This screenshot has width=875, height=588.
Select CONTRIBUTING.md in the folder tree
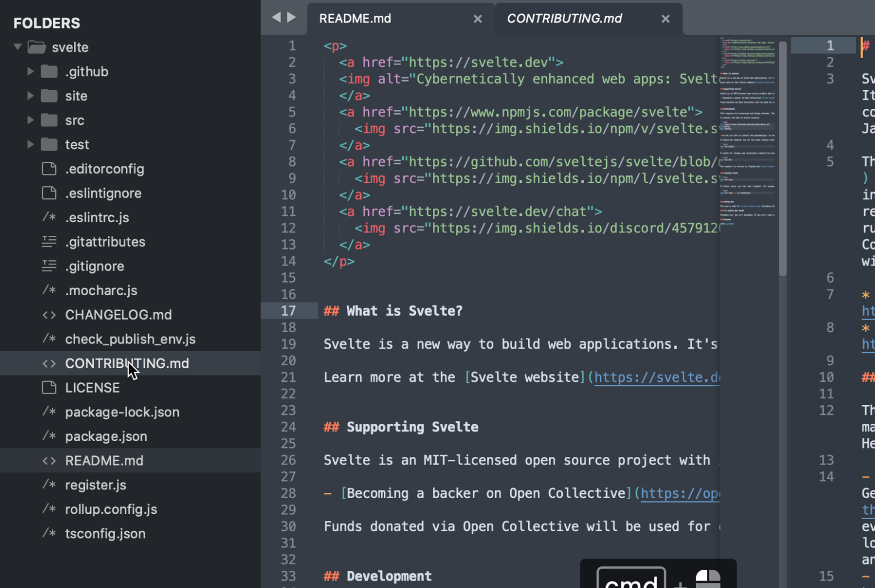click(x=130, y=363)
